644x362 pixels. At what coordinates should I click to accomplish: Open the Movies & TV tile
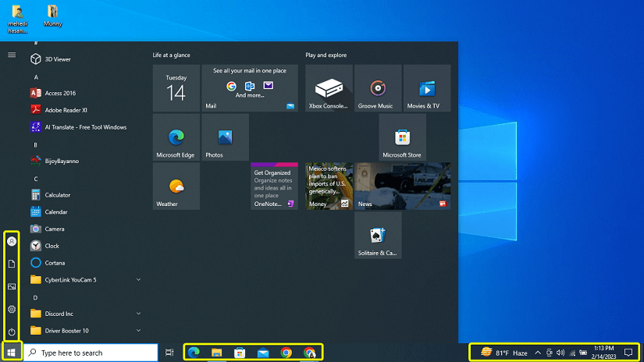(427, 88)
